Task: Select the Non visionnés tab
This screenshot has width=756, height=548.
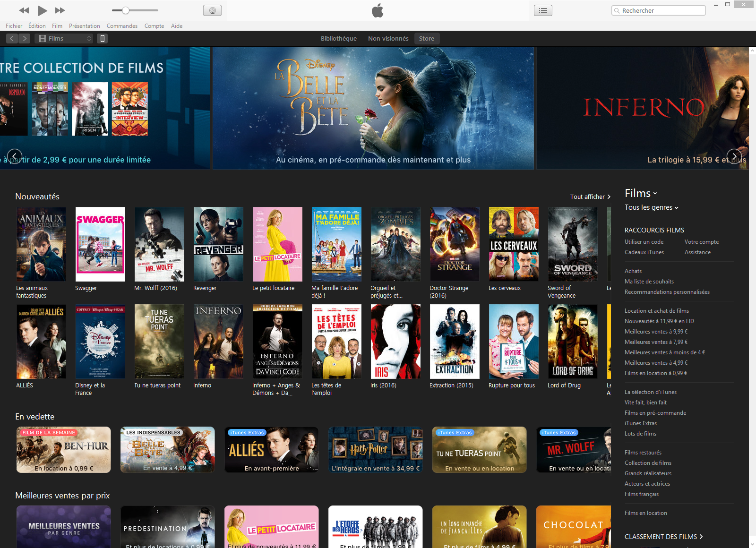Action: [x=388, y=39]
